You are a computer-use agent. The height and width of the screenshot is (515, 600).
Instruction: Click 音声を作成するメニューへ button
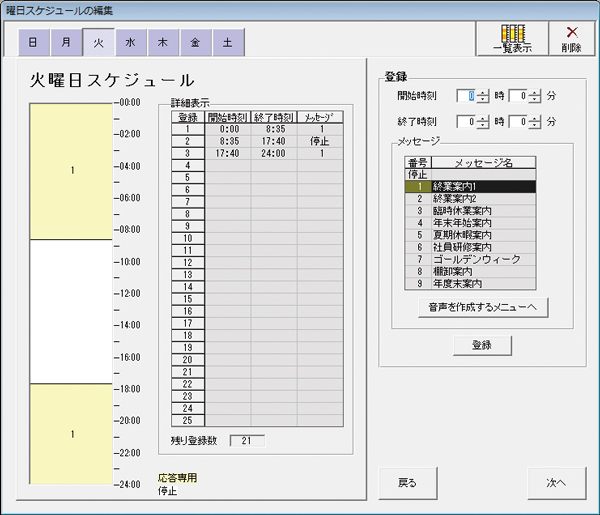click(483, 308)
